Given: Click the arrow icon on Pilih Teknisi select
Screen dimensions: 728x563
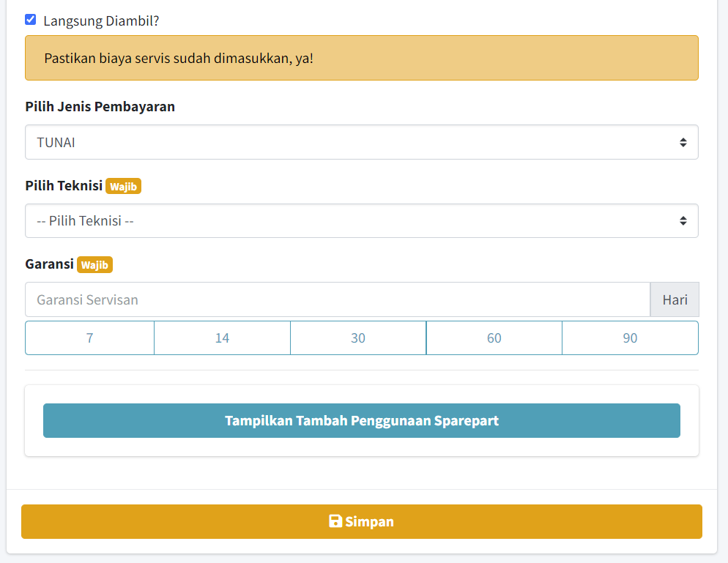Looking at the screenshot, I should 683,220.
